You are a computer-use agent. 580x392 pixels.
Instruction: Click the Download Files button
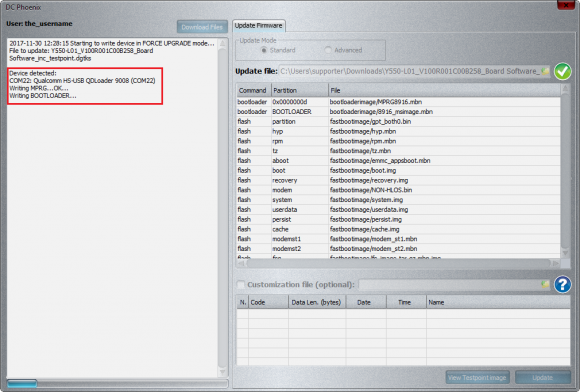[x=202, y=27]
